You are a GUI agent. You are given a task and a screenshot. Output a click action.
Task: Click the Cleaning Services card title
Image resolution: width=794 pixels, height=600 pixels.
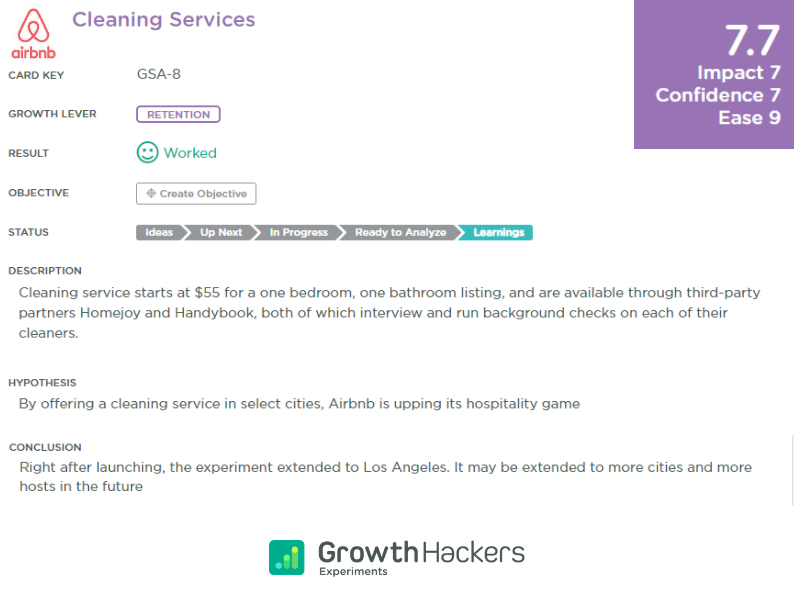[x=164, y=20]
